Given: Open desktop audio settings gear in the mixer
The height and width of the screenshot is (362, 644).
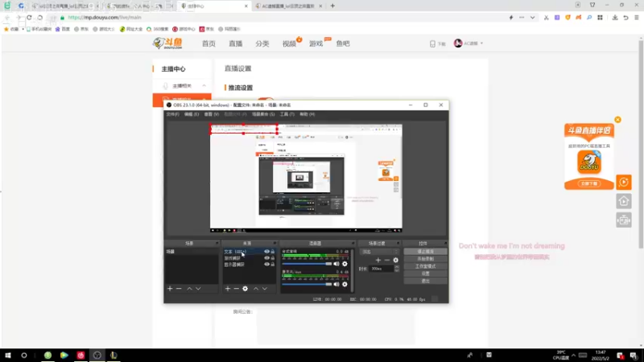Looking at the screenshot, I should (x=345, y=264).
